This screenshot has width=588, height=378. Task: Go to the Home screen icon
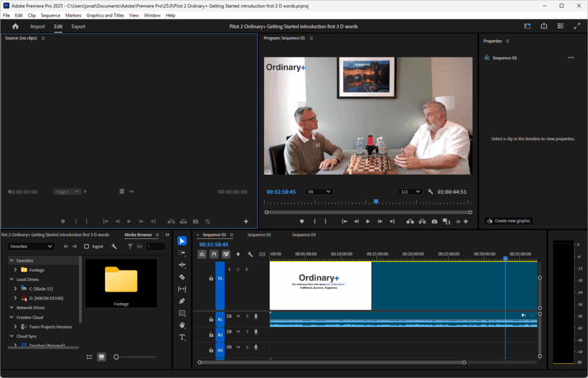click(x=16, y=26)
